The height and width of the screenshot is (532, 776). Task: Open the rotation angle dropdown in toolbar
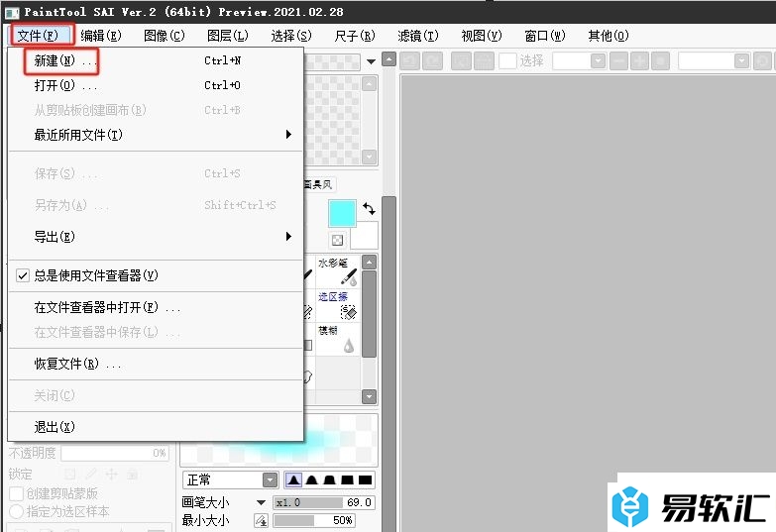[x=741, y=60]
